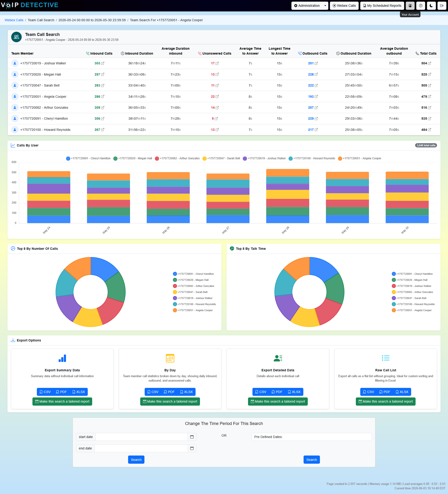Viewport: 448px width, 494px height.
Task: Open Joshua Walker's 303 inbound calls link
Action: (x=99, y=63)
